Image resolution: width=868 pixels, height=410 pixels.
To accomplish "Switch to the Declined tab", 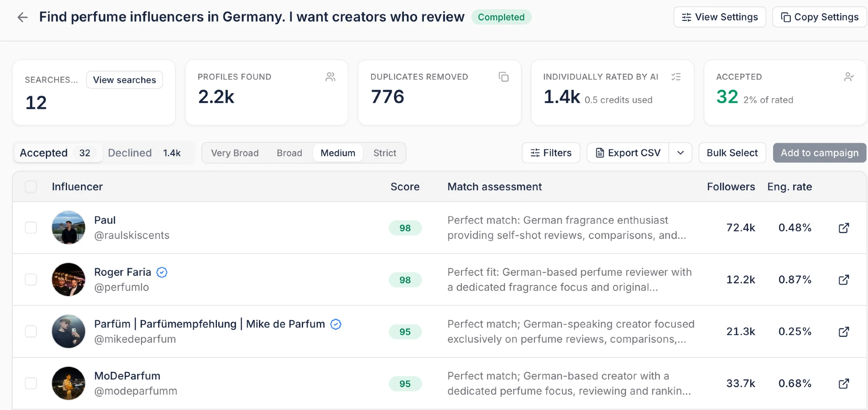I will click(x=145, y=153).
